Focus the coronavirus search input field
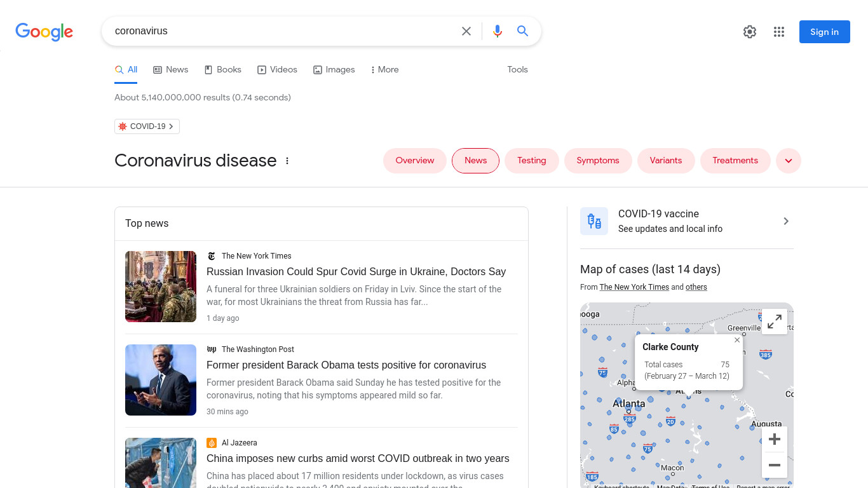 pos(283,31)
